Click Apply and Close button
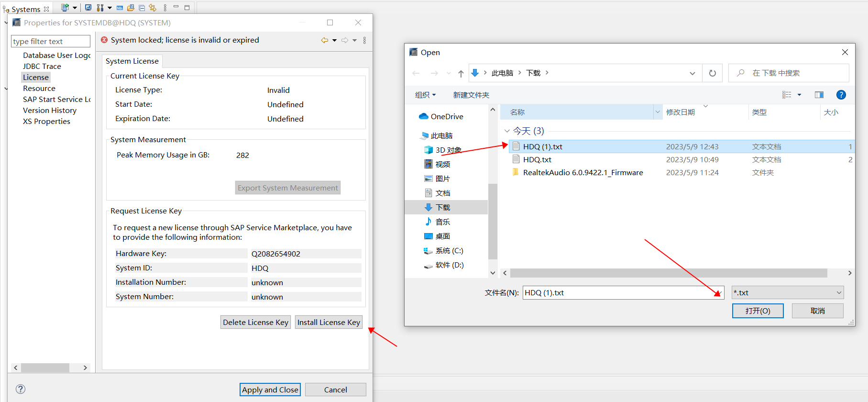 (x=270, y=390)
